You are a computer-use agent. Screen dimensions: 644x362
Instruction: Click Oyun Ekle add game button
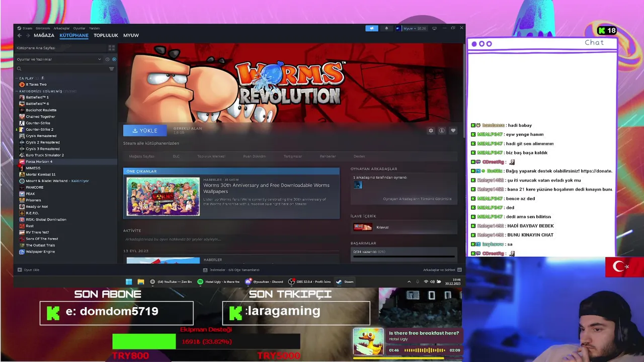pos(28,270)
